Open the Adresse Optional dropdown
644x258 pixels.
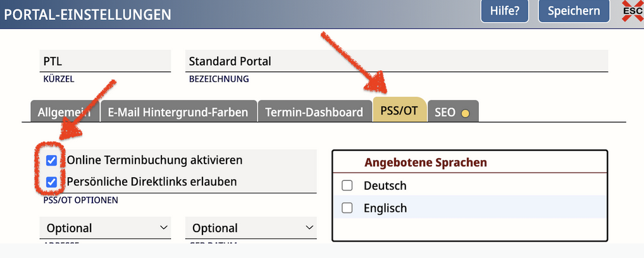click(106, 228)
